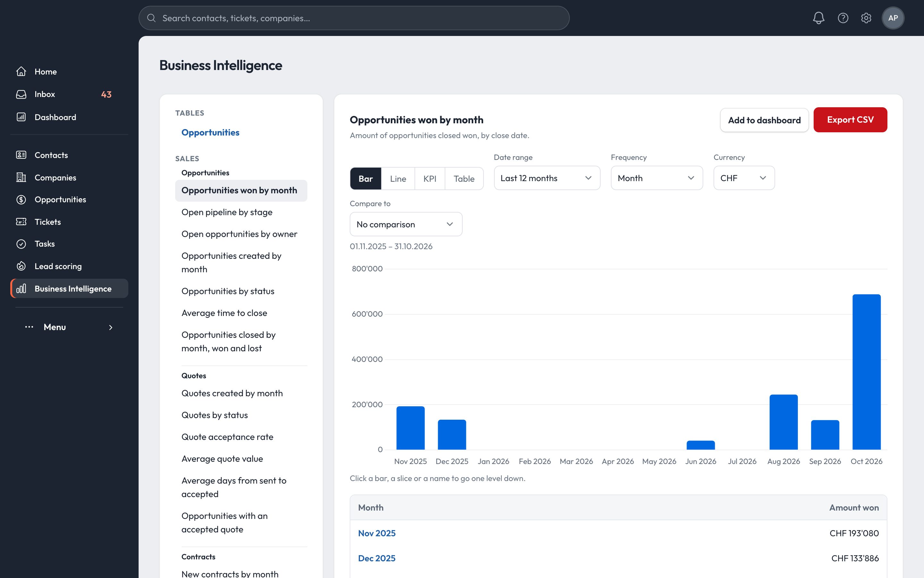This screenshot has width=924, height=578.
Task: Click the Companies building icon
Action: (21, 177)
